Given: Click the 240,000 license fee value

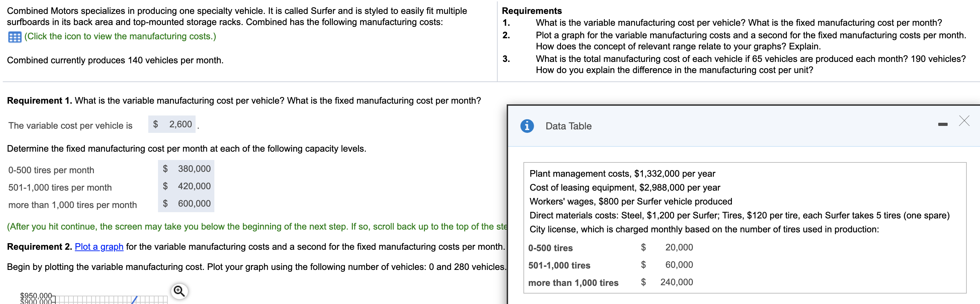Looking at the screenshot, I should tap(677, 282).
